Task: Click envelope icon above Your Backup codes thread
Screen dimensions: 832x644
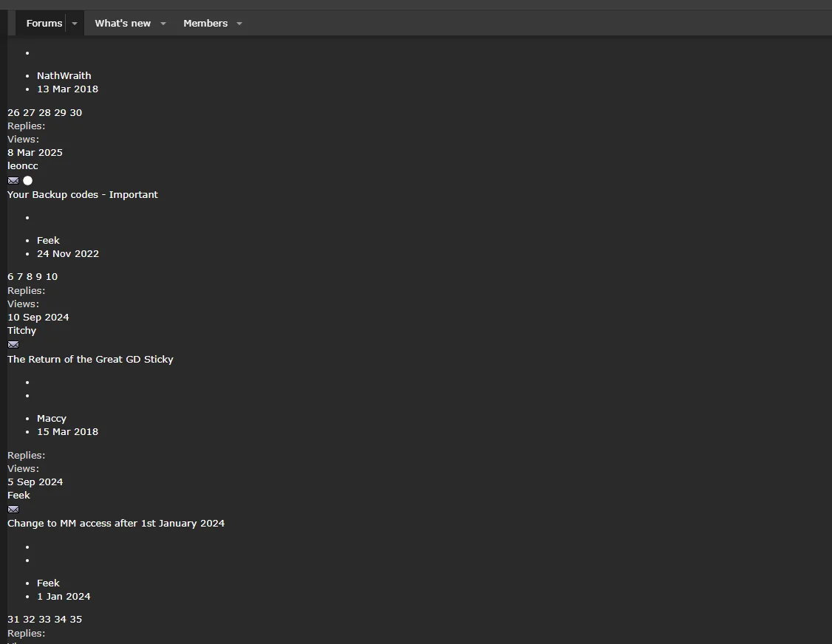Action: pyautogui.click(x=13, y=180)
